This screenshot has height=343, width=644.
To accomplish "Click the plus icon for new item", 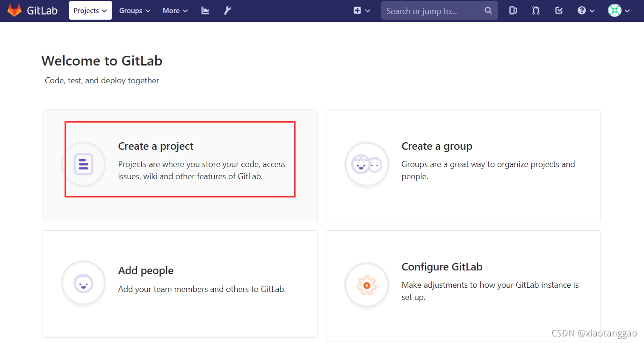I will click(357, 10).
